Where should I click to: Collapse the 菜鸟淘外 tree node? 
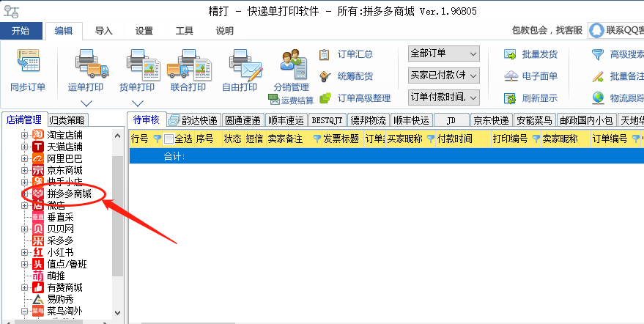click(x=25, y=312)
